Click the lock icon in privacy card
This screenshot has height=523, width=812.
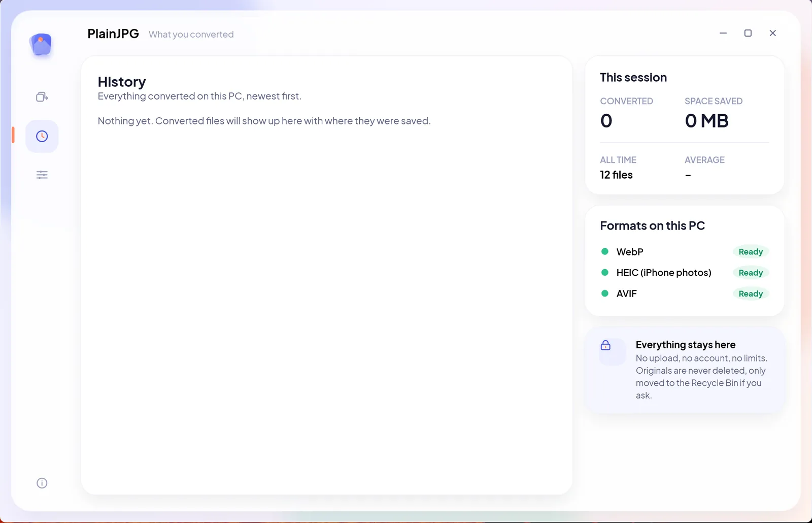[605, 345]
